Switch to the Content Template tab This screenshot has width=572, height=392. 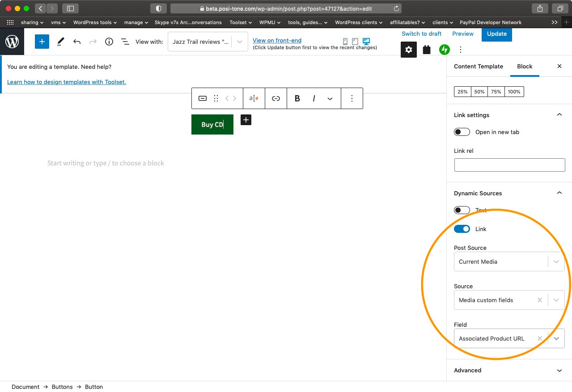[x=478, y=66]
